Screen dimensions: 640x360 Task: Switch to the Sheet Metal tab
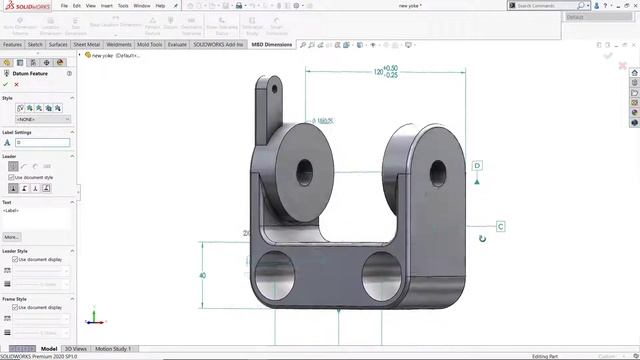coord(87,44)
